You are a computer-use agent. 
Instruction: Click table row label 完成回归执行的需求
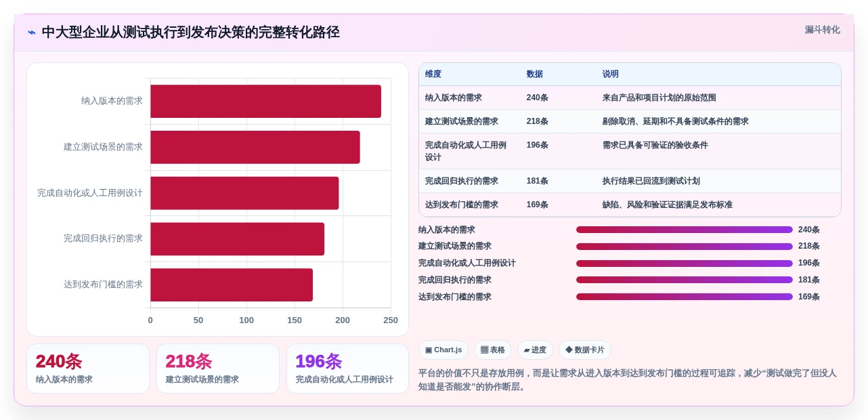462,181
